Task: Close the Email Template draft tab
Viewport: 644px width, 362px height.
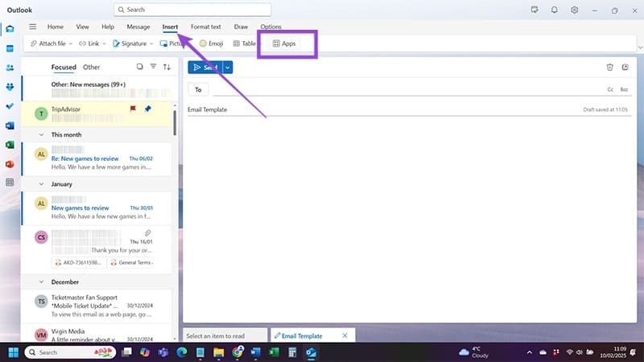Action: coord(345,335)
